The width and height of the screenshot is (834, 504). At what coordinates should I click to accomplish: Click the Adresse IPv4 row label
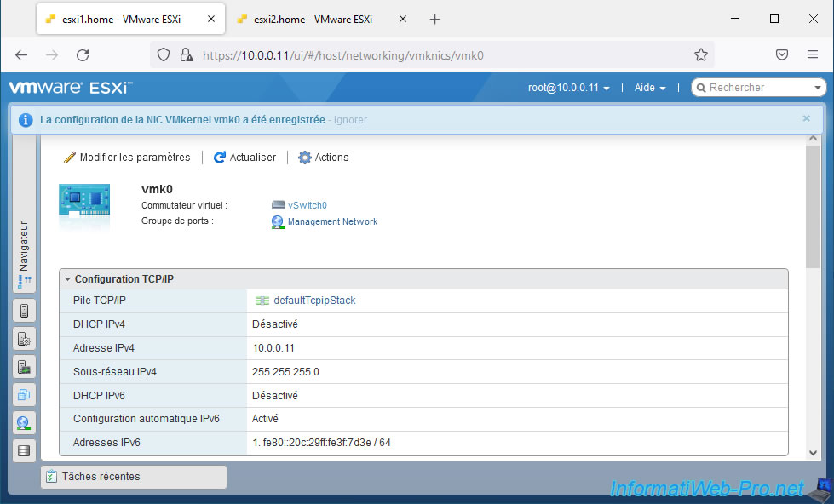tap(104, 348)
